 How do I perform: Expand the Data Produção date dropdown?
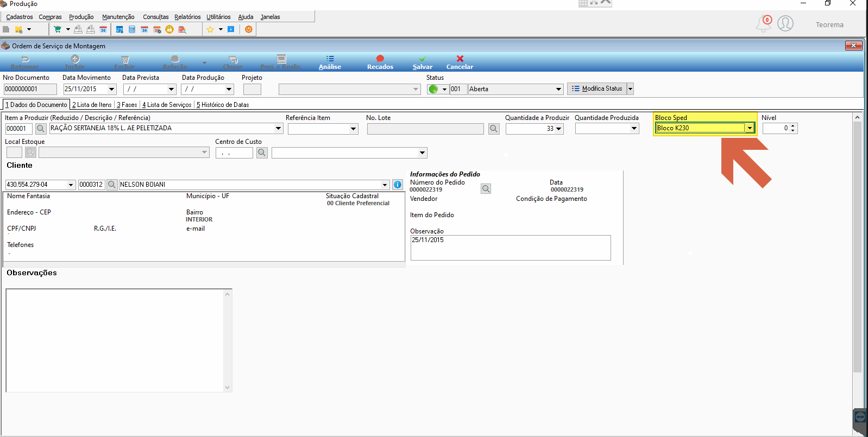(x=229, y=89)
